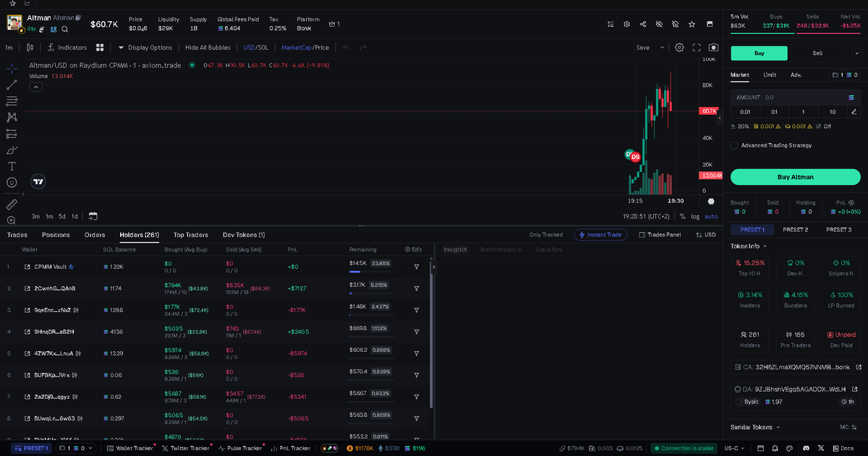Screen dimensions: 868x456
Task: Open chart settings gear in chart toolbar
Action: coord(679,48)
